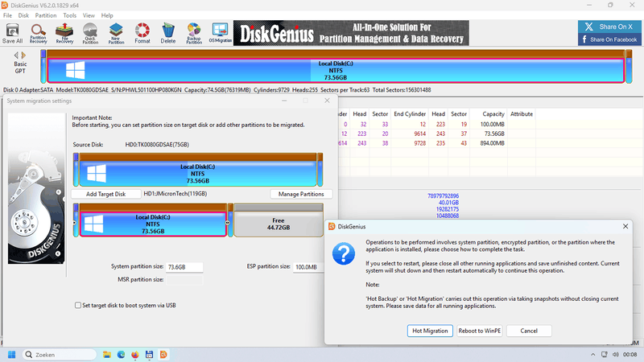
Task: Open Microsoft Edge from the taskbar
Action: 122,355
